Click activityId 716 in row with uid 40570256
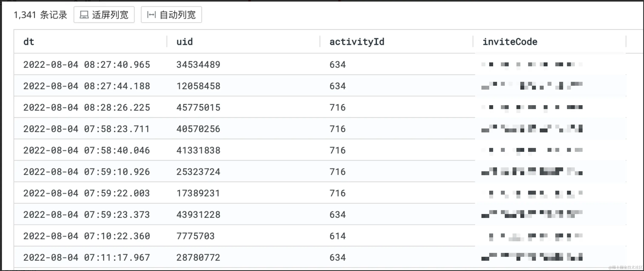The width and height of the screenshot is (644, 271). tap(338, 129)
